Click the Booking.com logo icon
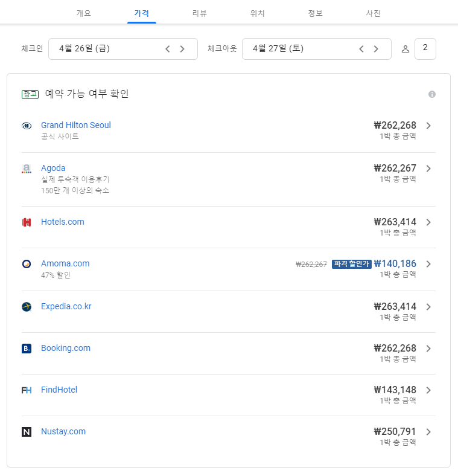 27,349
